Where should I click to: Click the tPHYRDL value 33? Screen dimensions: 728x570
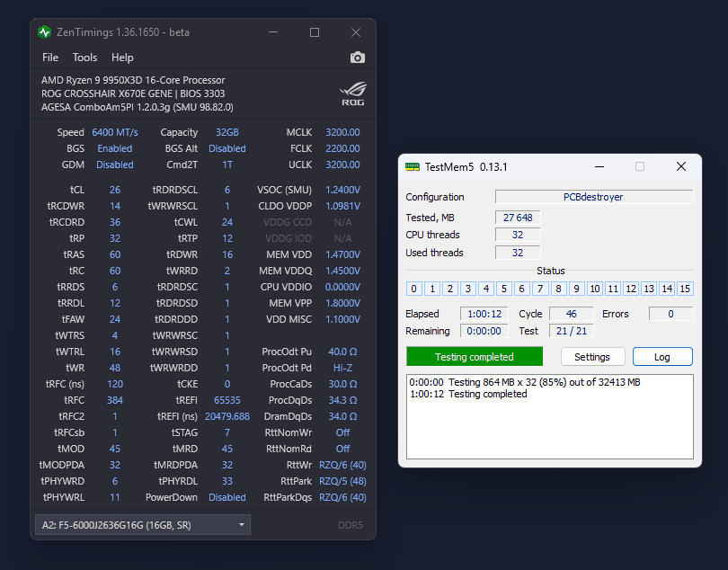(x=227, y=481)
